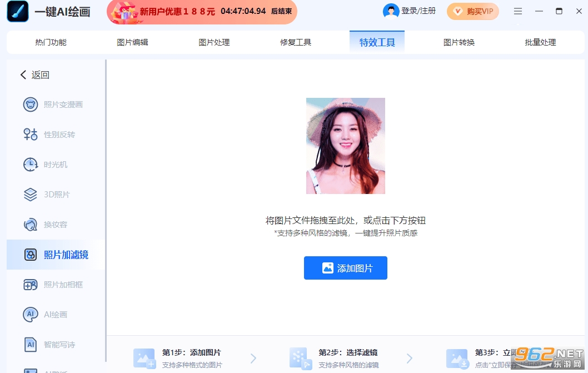This screenshot has width=588, height=373.
Task: Click the 购买VIP button
Action: [472, 11]
